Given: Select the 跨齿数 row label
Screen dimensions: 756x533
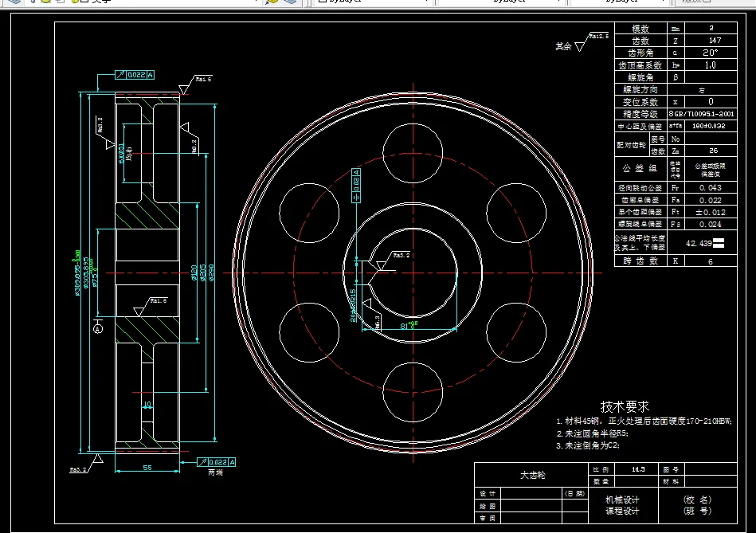Looking at the screenshot, I should click(x=640, y=261).
